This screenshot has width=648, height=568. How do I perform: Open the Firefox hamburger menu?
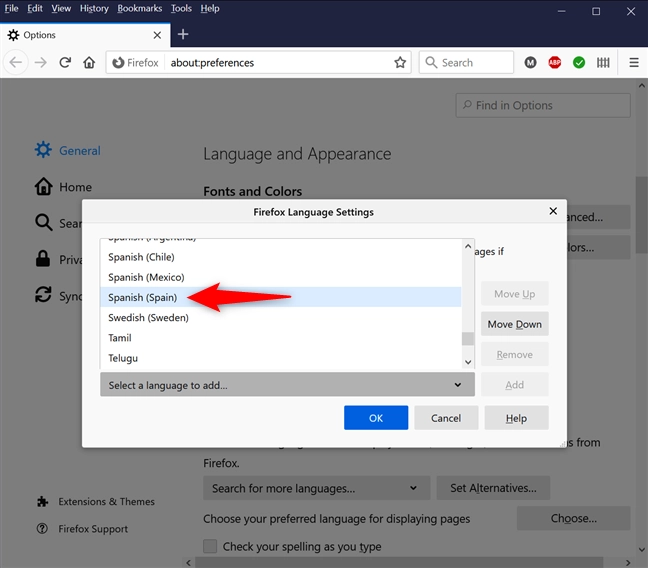point(634,62)
